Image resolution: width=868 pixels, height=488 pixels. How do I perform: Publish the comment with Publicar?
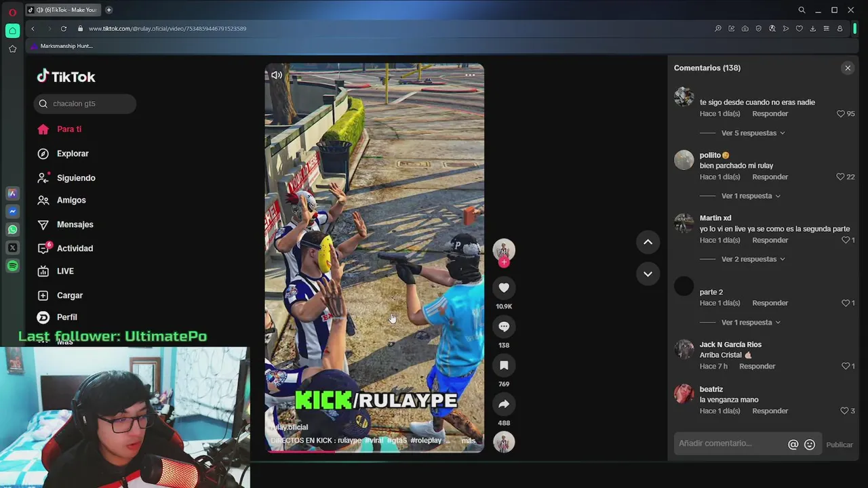point(840,445)
